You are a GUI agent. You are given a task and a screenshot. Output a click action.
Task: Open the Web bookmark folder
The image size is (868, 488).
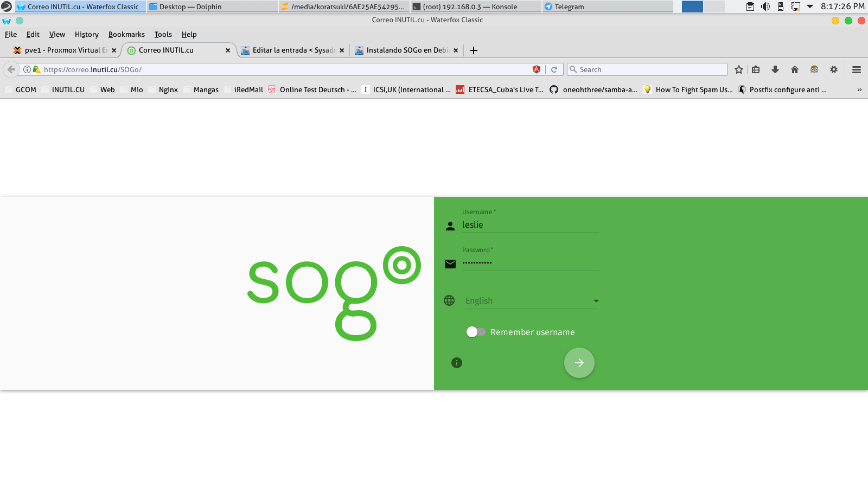pyautogui.click(x=103, y=90)
